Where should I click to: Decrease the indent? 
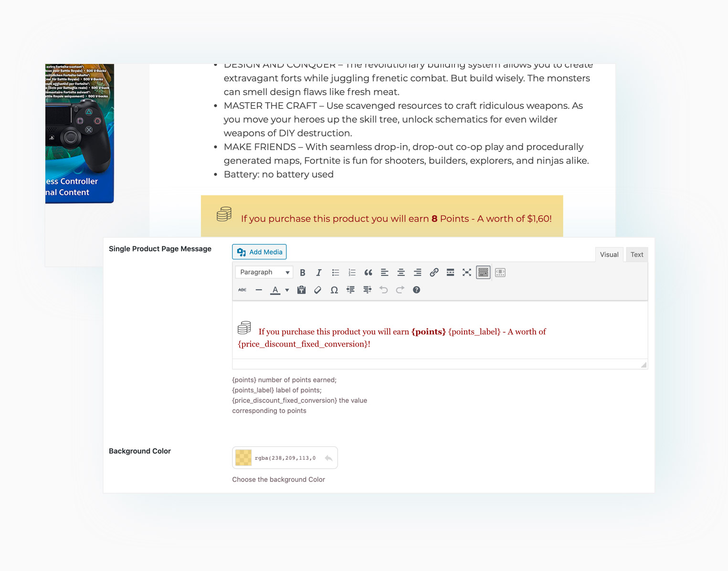350,290
